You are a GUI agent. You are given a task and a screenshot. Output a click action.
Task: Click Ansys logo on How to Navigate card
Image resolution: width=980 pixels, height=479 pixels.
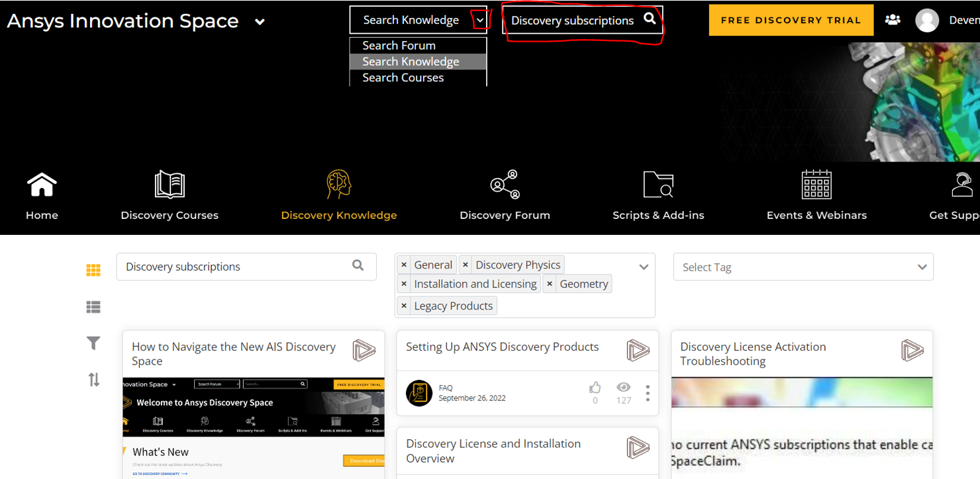pyautogui.click(x=364, y=350)
